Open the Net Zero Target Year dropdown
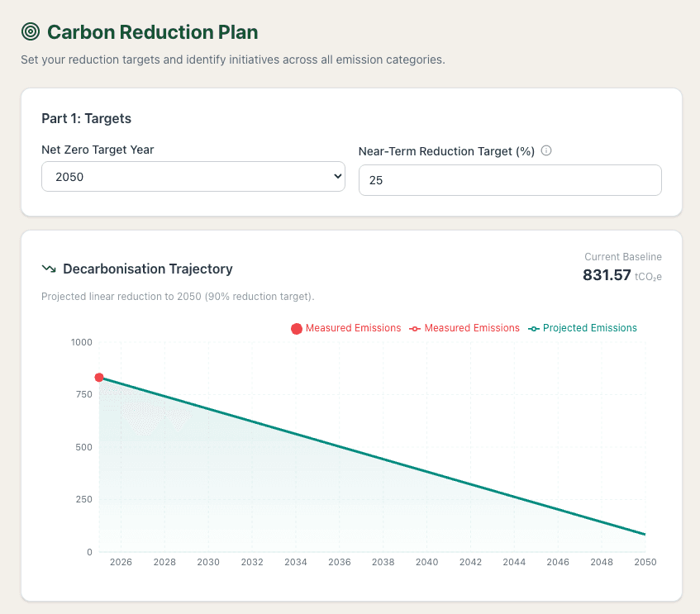This screenshot has width=700, height=614. (193, 176)
